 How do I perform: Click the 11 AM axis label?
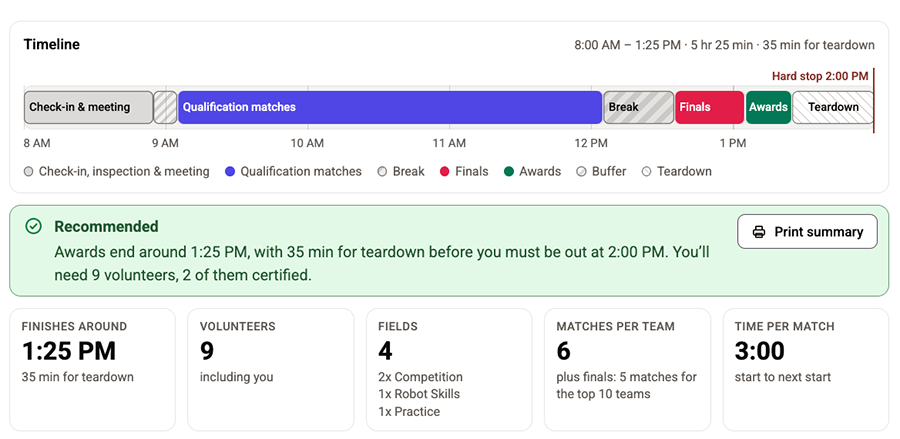coord(449,143)
